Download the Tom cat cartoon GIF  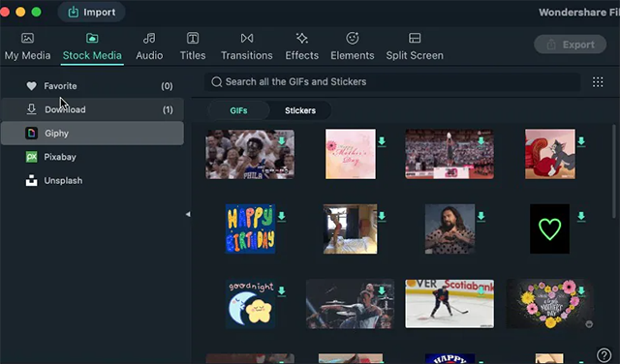(x=581, y=141)
